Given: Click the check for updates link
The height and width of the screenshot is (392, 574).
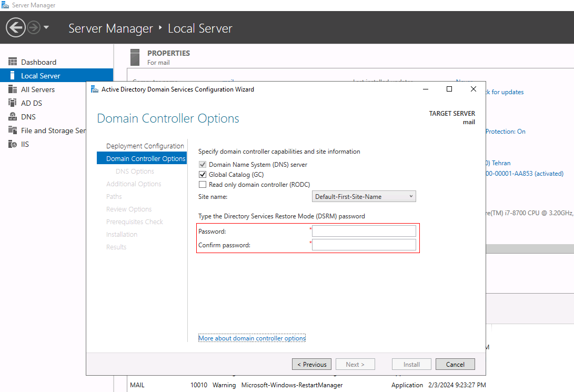Looking at the screenshot, I should click(505, 92).
